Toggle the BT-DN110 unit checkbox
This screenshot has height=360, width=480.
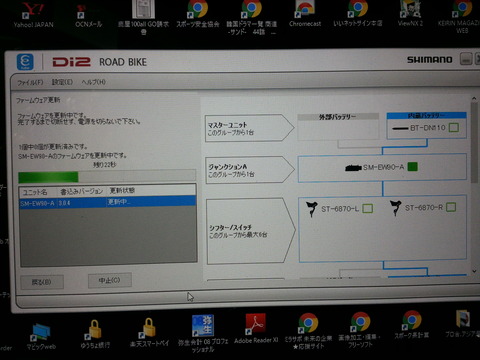[x=454, y=127]
